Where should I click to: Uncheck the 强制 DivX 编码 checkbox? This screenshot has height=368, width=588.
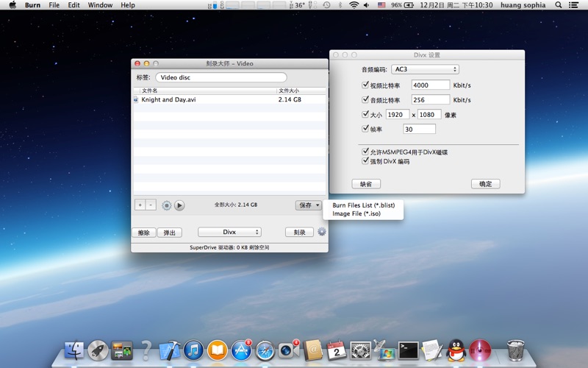point(365,160)
